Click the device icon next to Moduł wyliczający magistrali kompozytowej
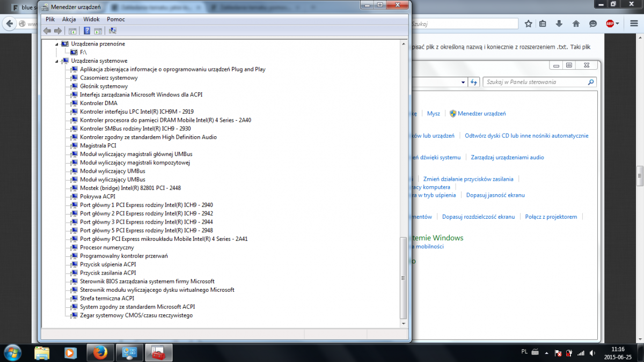This screenshot has width=644, height=362. (x=75, y=162)
